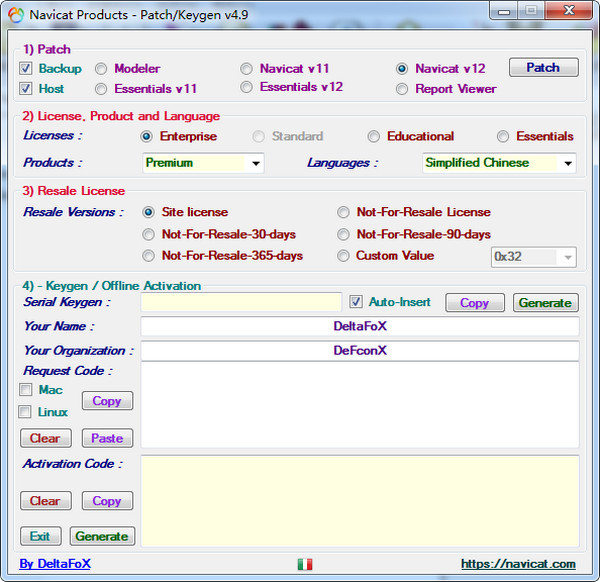
Task: Enable the Mac checkbox
Action: [x=26, y=390]
